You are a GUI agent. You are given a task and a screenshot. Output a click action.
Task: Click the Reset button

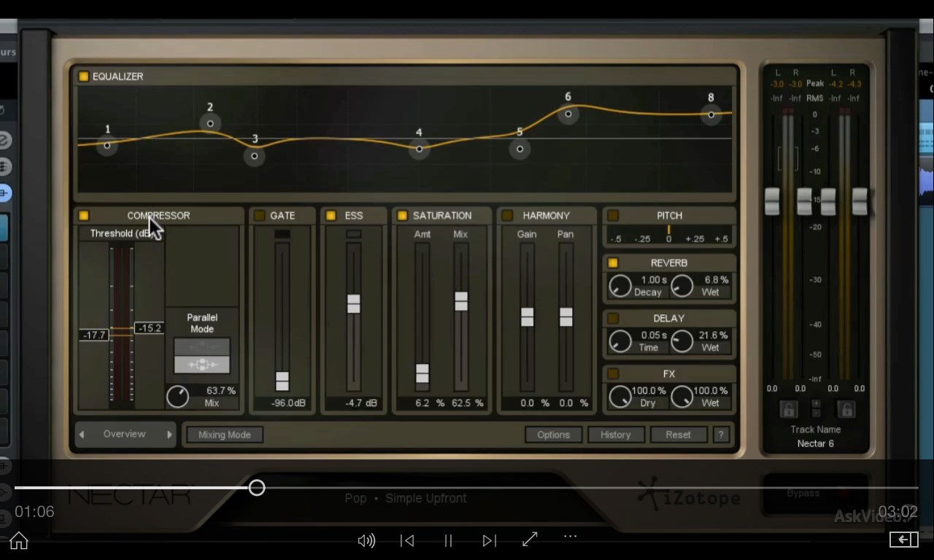pyautogui.click(x=678, y=435)
